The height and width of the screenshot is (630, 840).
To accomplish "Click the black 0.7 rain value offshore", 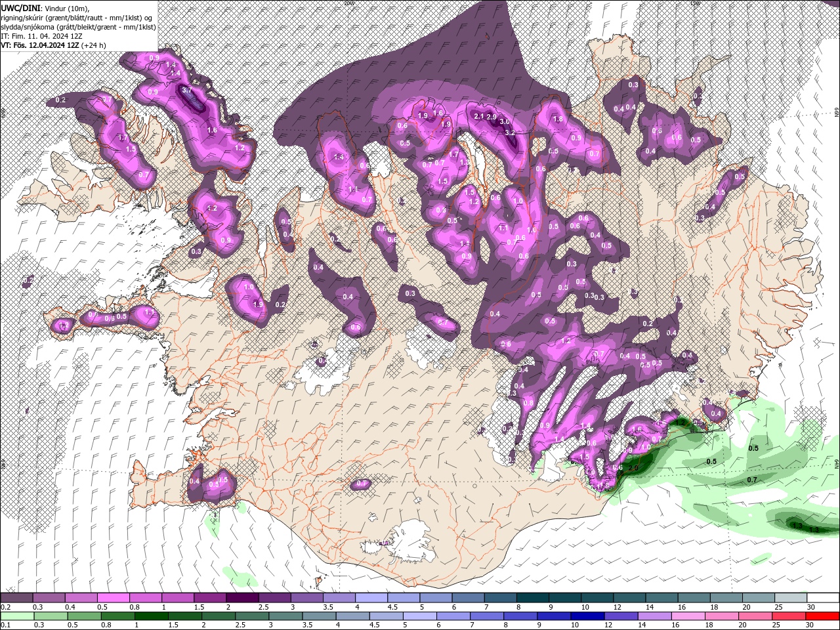I will 751,480.
